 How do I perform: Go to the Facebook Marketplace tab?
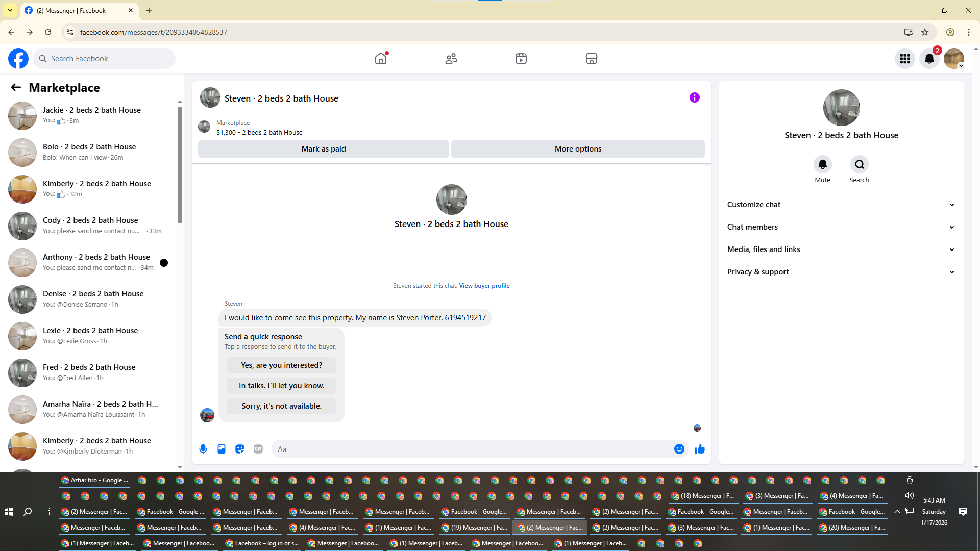click(x=591, y=59)
